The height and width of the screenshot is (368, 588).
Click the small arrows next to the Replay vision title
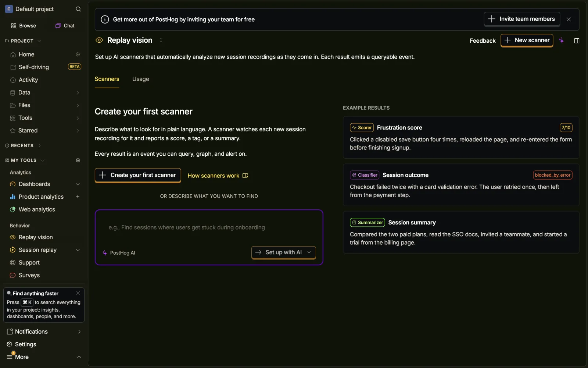pos(161,40)
